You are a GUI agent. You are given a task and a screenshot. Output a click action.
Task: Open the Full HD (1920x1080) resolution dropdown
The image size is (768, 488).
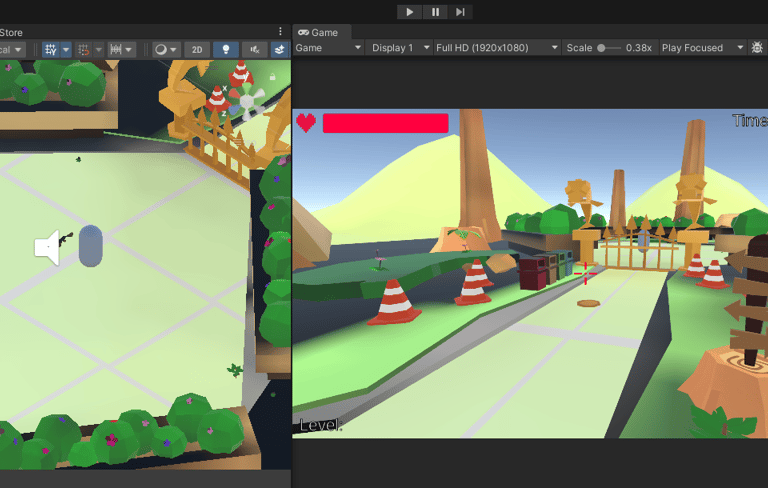coord(497,48)
